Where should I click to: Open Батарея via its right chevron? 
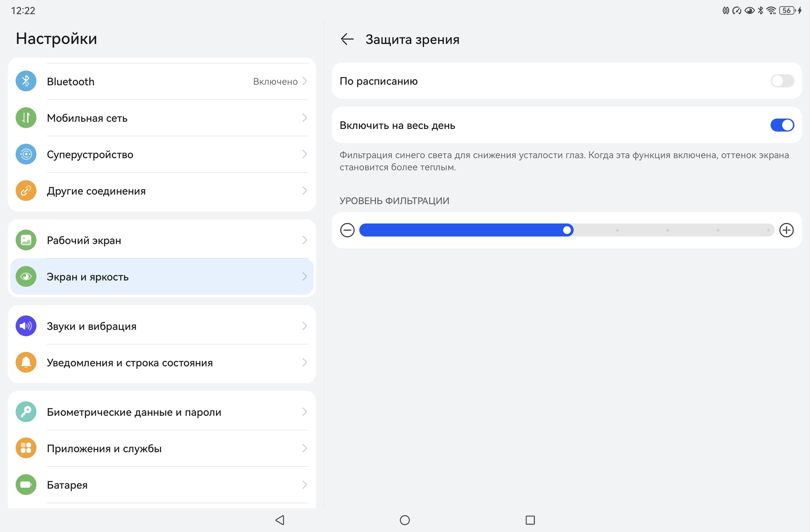click(305, 484)
